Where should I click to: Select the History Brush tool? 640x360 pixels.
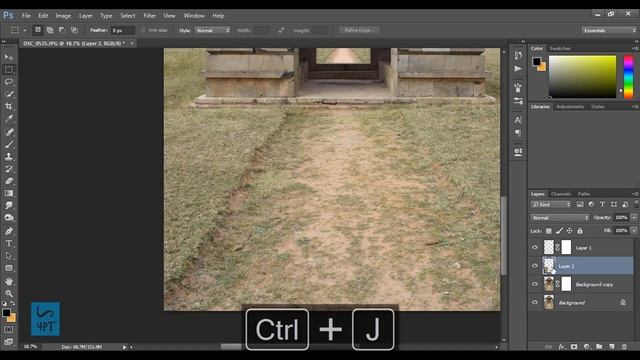tap(9, 169)
